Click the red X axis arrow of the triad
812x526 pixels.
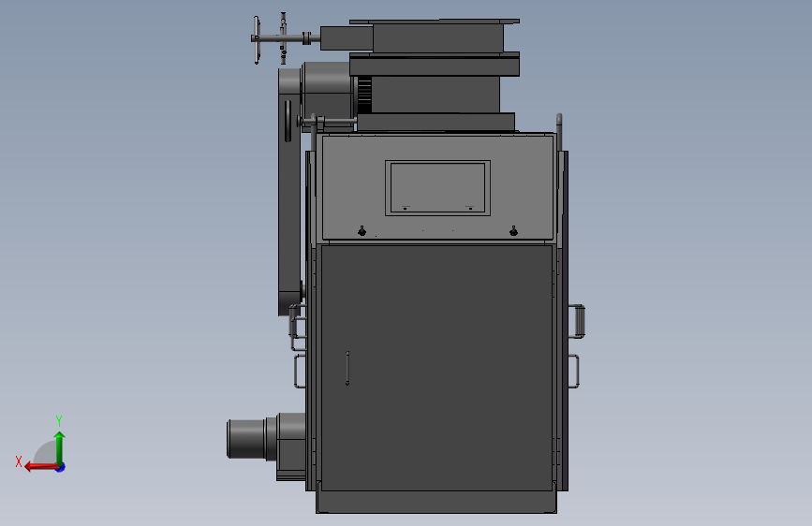[41, 467]
